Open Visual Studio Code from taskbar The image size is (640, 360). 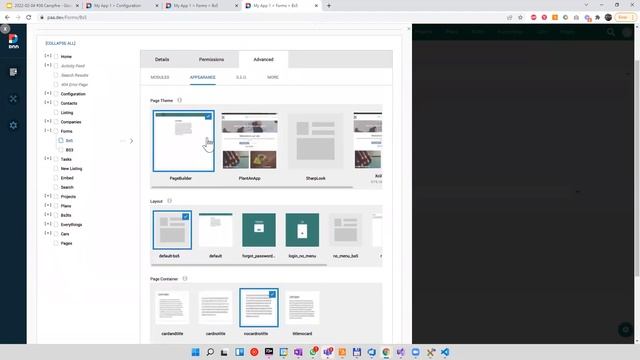click(x=445, y=352)
